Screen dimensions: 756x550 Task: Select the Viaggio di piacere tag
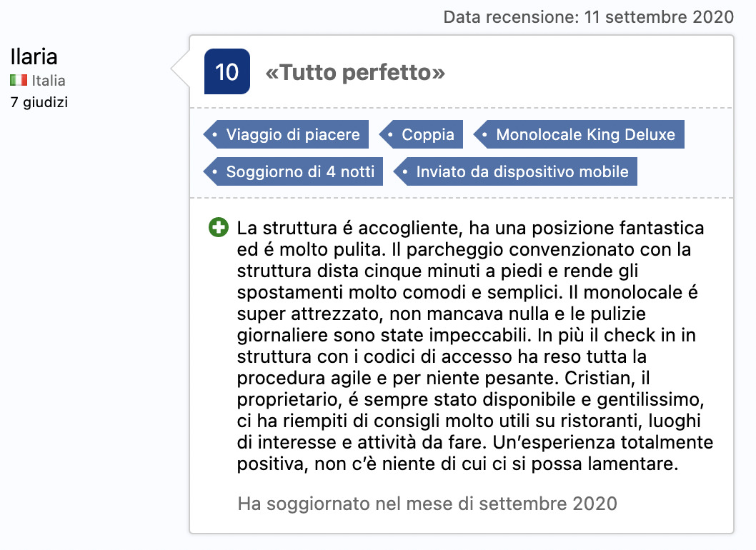pyautogui.click(x=287, y=134)
